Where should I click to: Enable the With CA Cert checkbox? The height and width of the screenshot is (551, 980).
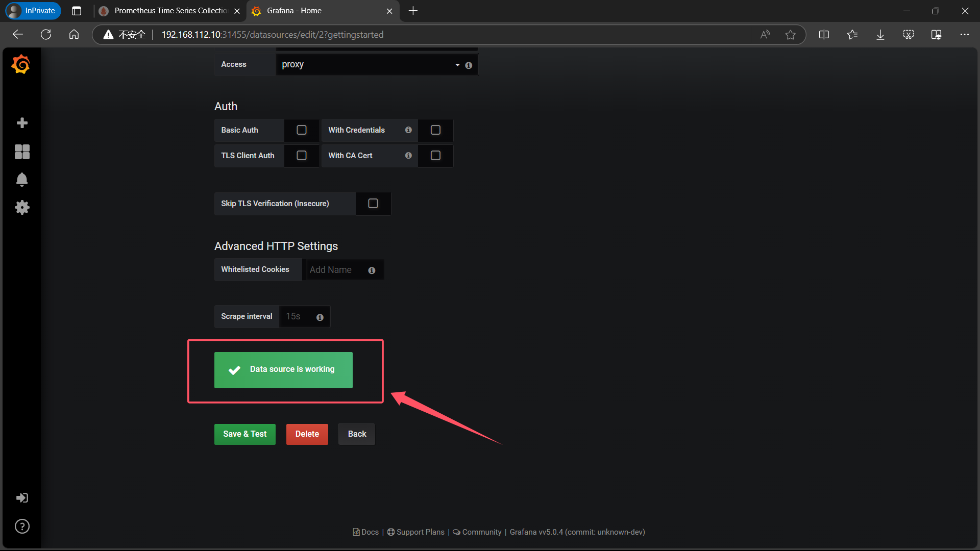coord(435,156)
